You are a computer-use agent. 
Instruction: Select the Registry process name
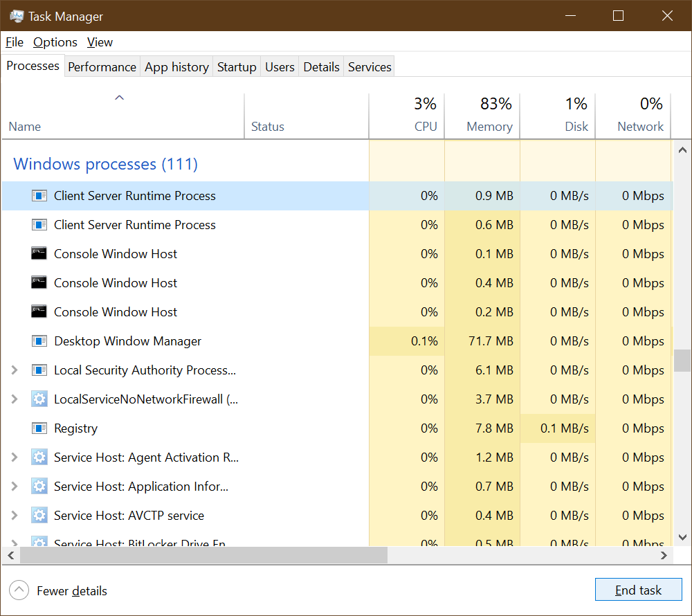pyautogui.click(x=76, y=428)
